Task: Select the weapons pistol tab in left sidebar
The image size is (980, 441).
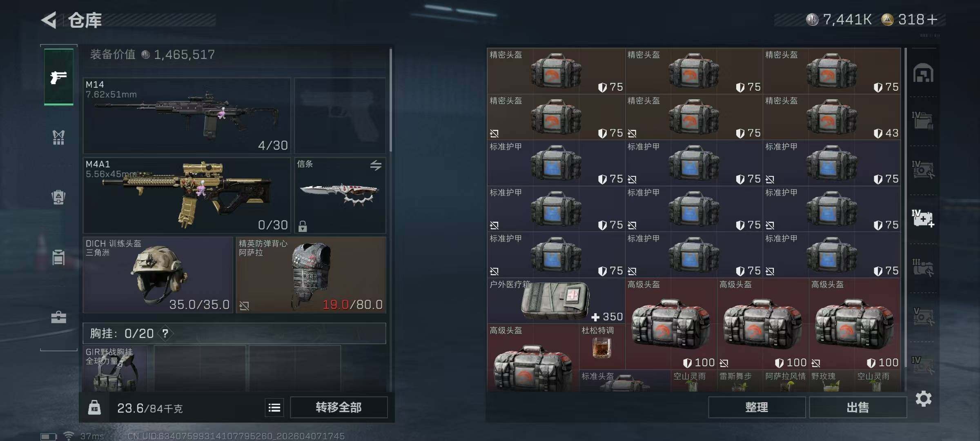Action: click(59, 77)
